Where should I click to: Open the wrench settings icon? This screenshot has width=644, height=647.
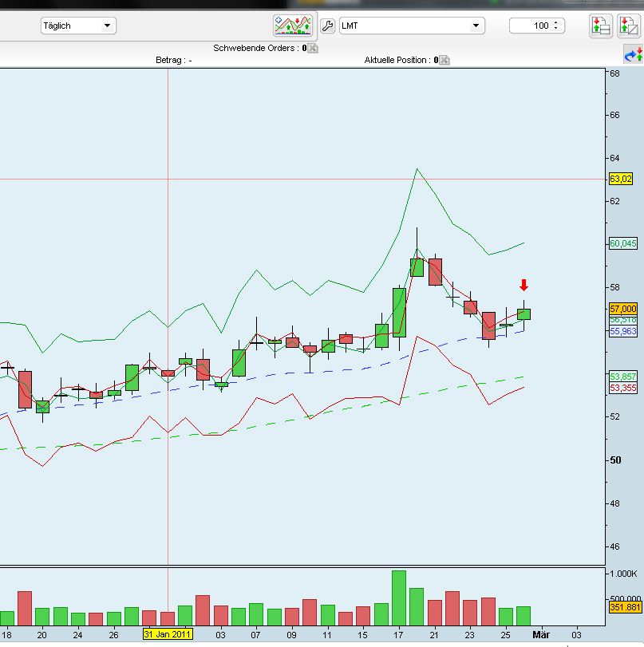click(x=327, y=26)
